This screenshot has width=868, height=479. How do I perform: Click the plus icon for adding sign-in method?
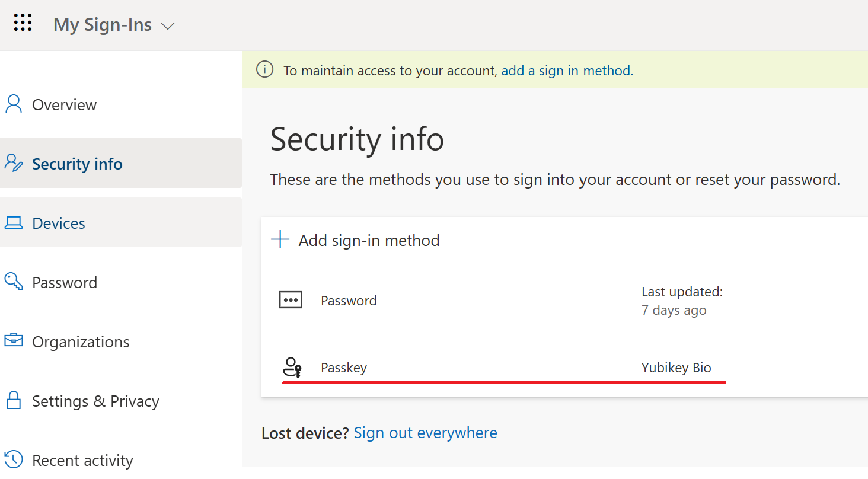(x=280, y=240)
